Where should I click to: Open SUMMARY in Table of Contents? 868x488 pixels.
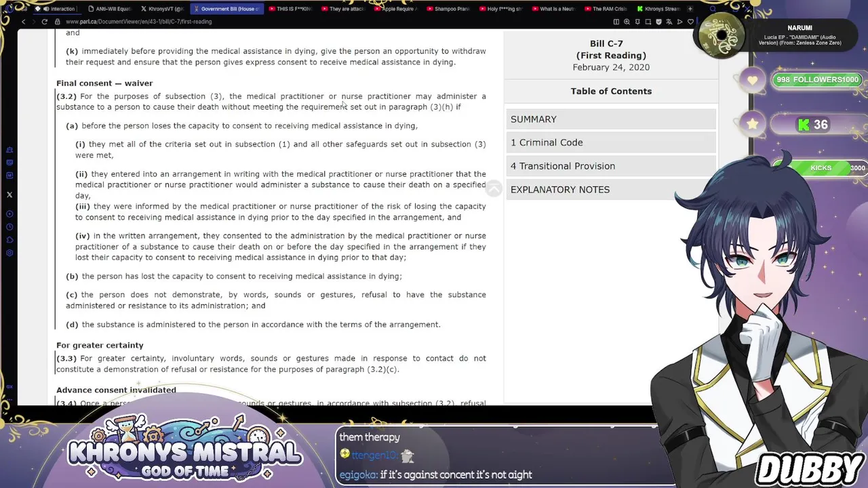click(611, 119)
